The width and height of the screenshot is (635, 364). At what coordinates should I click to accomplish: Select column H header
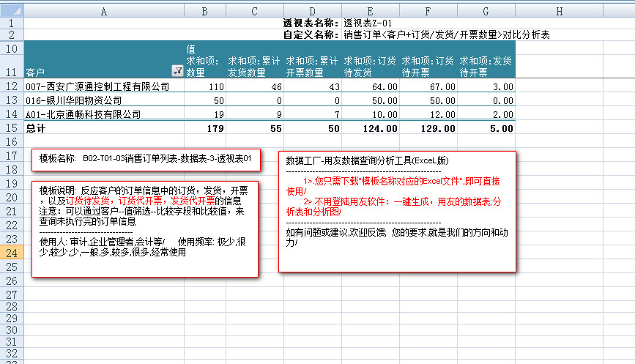pos(559,10)
